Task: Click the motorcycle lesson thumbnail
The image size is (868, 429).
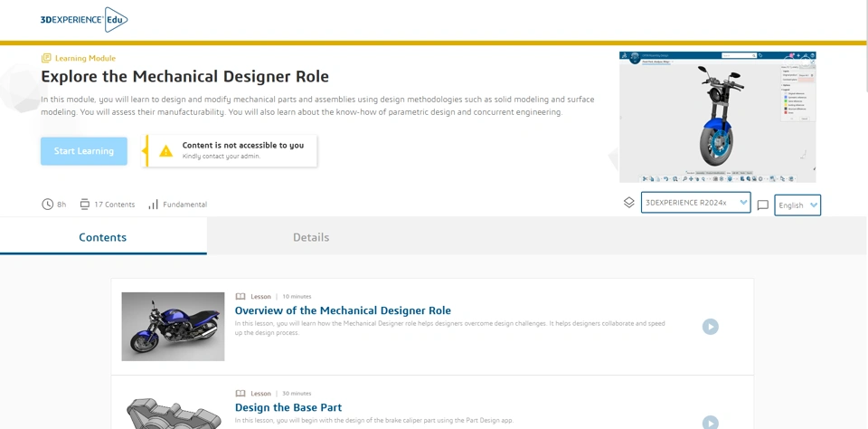Action: (x=173, y=327)
